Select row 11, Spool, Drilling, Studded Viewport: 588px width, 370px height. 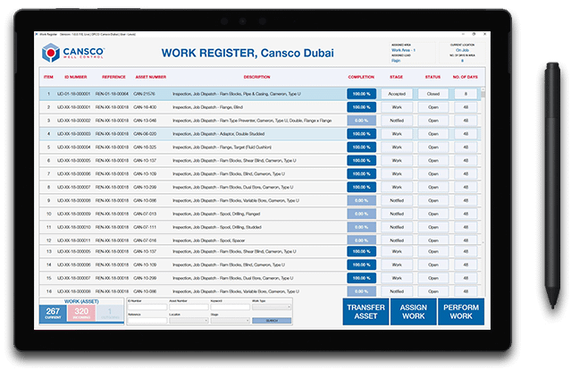pos(260,227)
